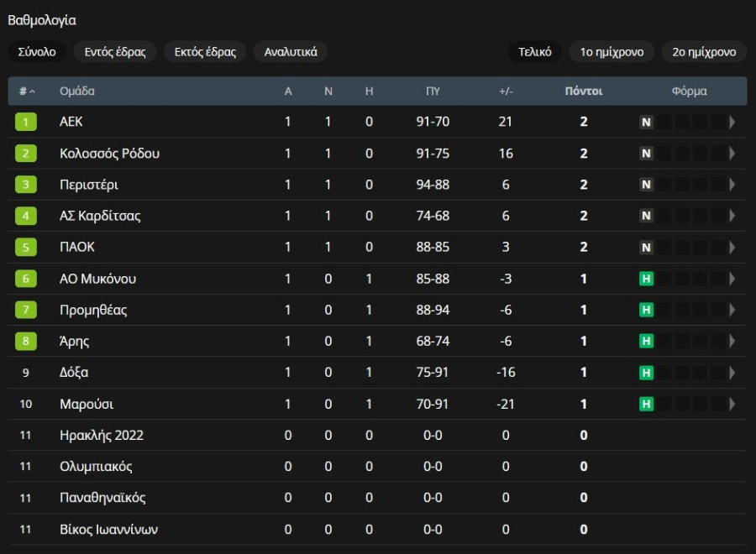Click the green N form badge for ΑΕΚ

646,122
